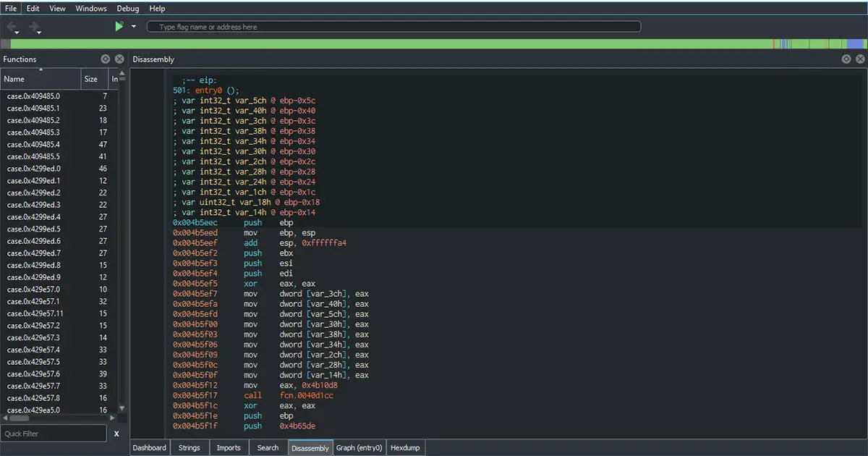Switch to the Dashboard tab
The image size is (868, 456).
(150, 448)
